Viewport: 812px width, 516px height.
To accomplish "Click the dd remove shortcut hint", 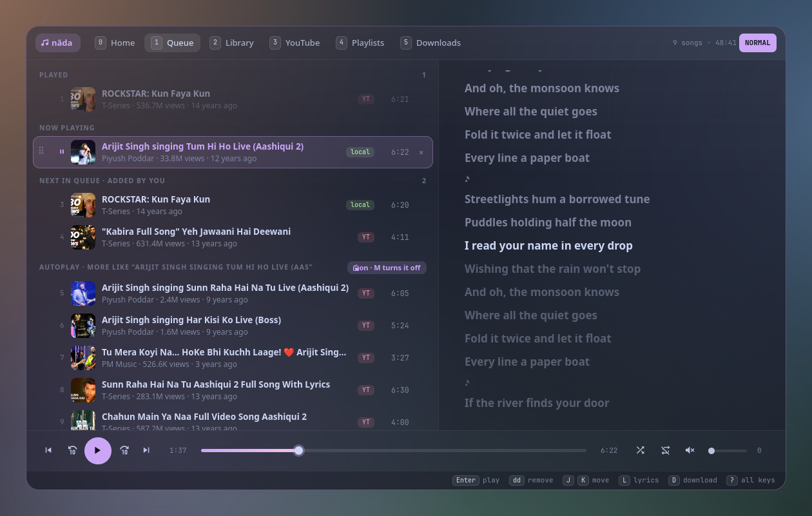I will point(531,480).
